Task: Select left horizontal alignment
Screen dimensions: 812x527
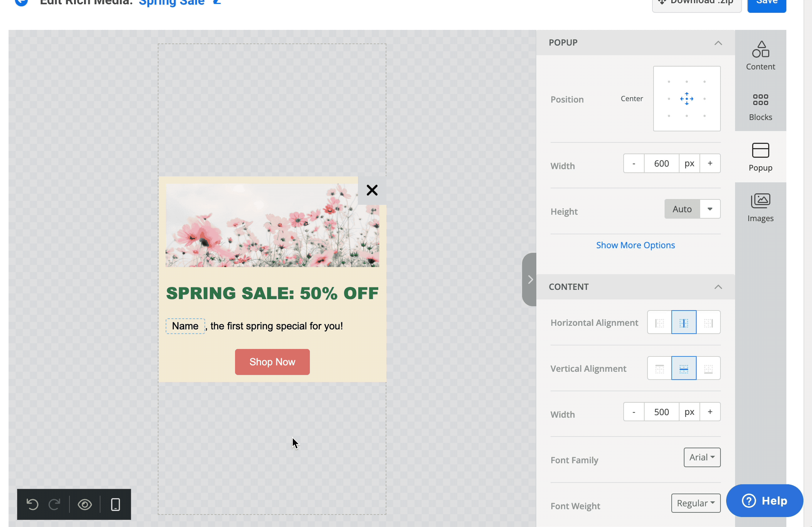Action: coord(660,323)
